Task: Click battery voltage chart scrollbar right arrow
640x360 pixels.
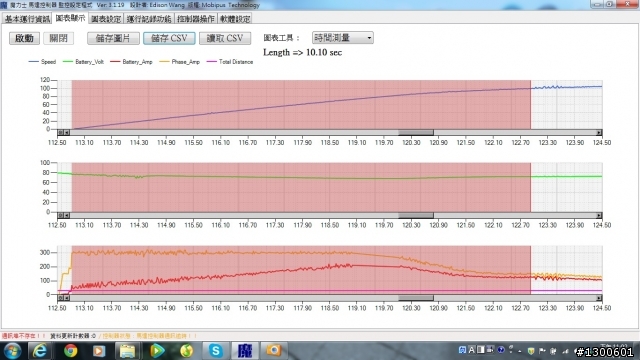Action: pyautogui.click(x=599, y=215)
